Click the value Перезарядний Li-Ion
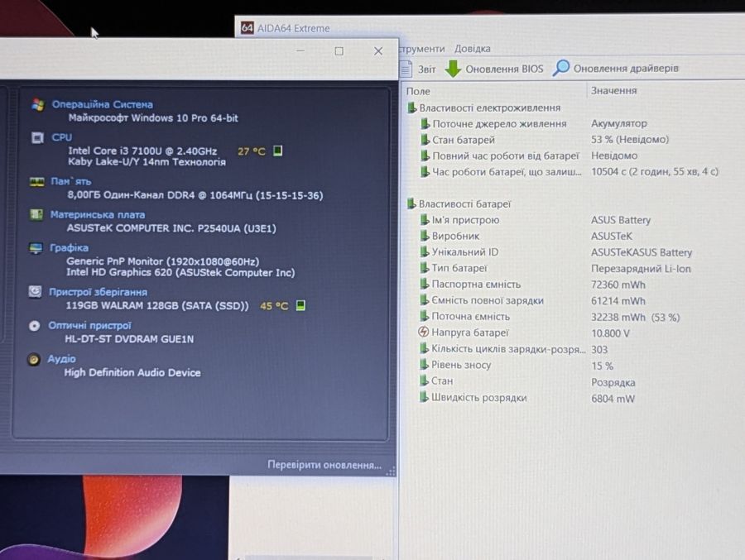 click(x=641, y=268)
